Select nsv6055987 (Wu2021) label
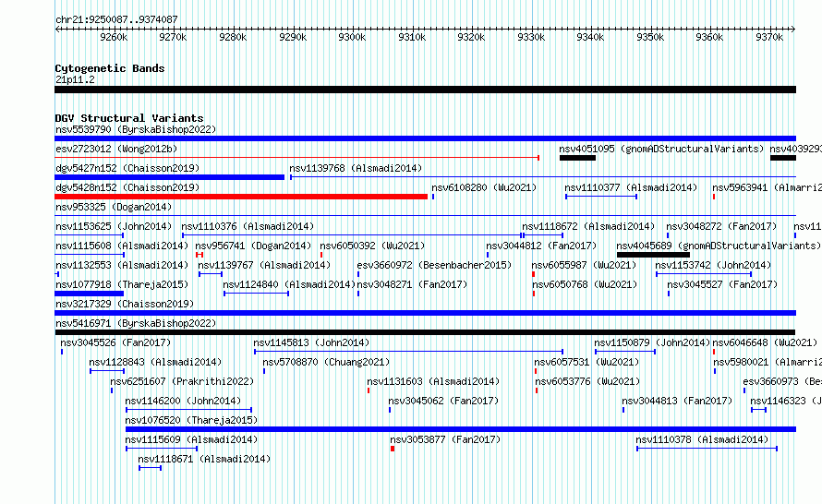The width and height of the screenshot is (822, 504). (584, 265)
